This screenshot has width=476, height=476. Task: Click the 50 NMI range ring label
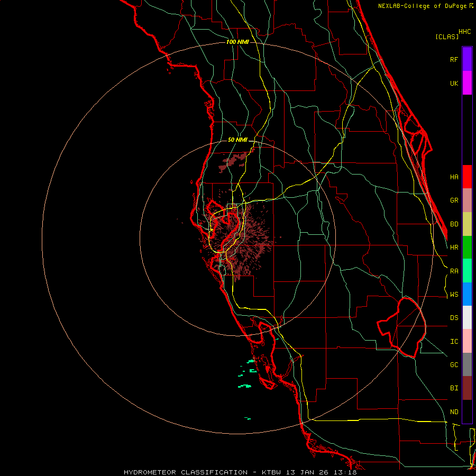237,140
